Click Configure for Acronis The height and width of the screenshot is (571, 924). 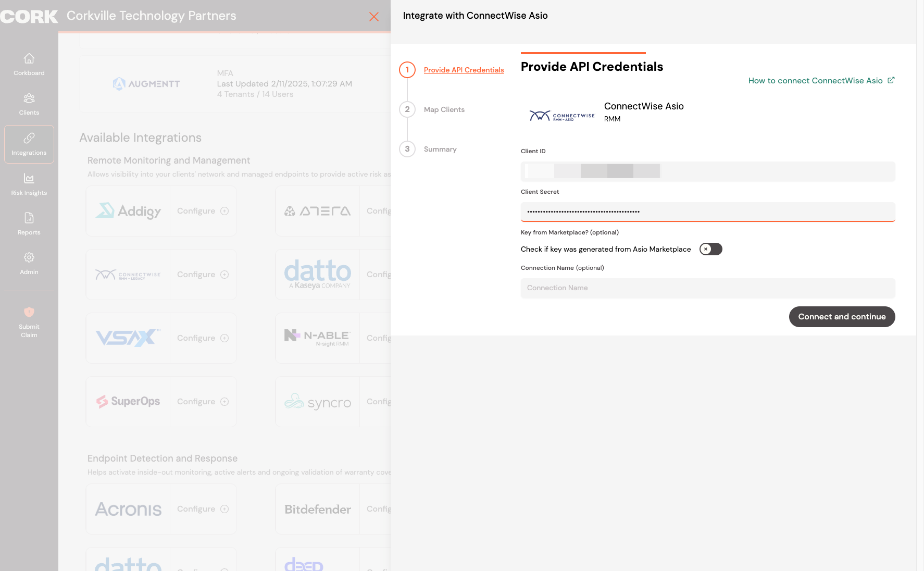(203, 509)
